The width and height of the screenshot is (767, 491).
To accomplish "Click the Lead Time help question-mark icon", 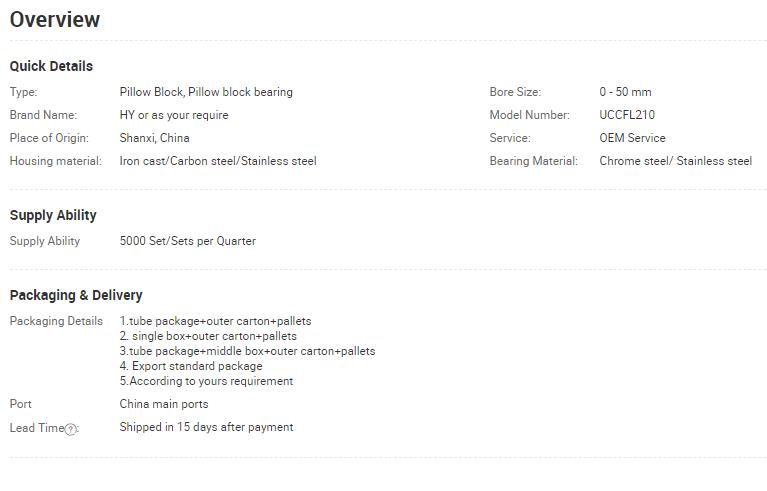I will [x=71, y=429].
